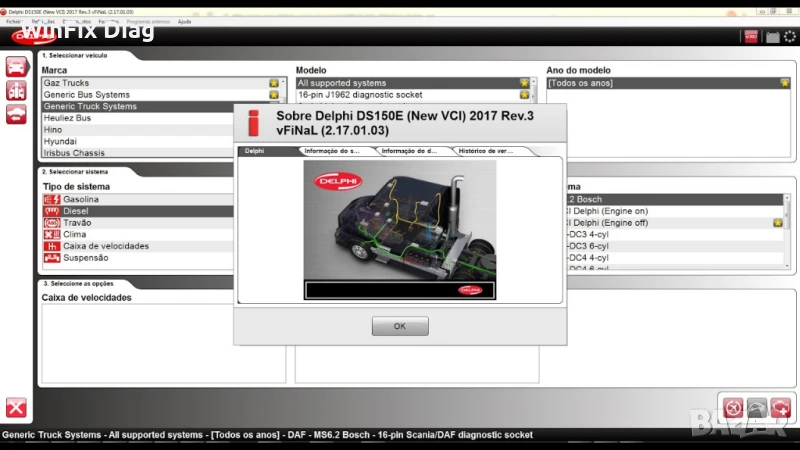Toggle favorite star for Generic Bus Systems
Screen dimensions: 800x450
pyautogui.click(x=273, y=95)
